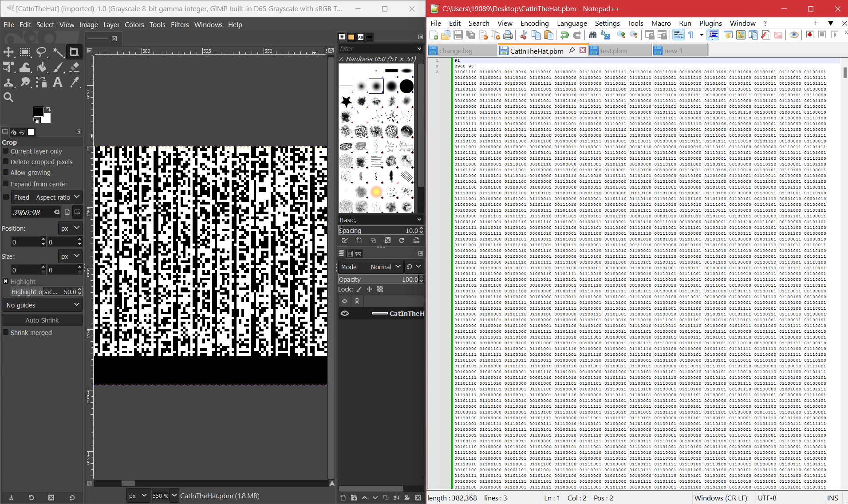Start macro recording in Notepad++ toolbar

tap(809, 35)
